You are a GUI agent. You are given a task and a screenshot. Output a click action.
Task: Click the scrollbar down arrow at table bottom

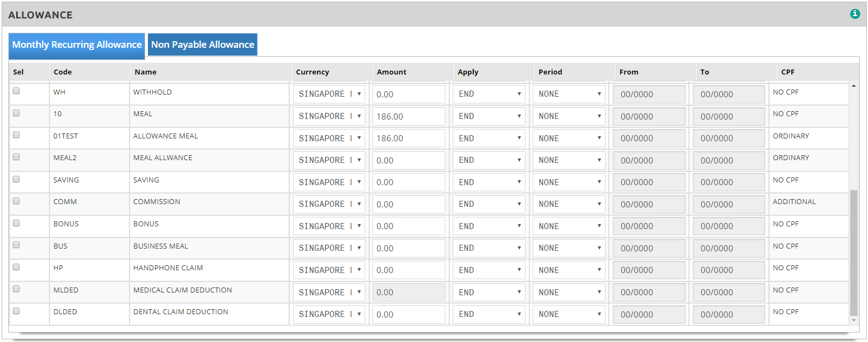click(854, 321)
